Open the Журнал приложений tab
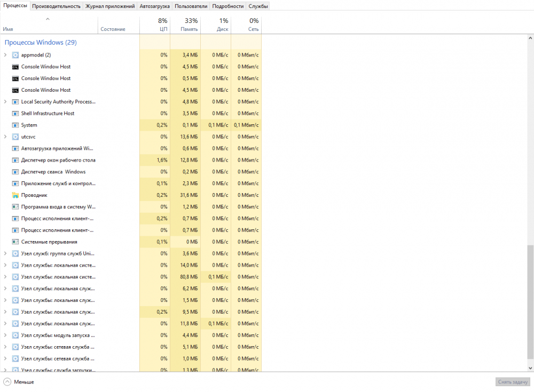This screenshot has width=534, height=392. tap(110, 6)
